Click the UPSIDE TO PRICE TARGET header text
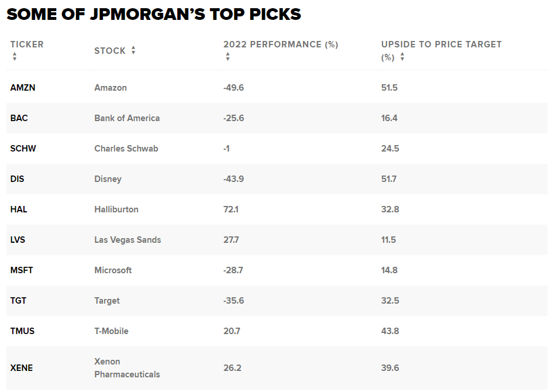 [442, 44]
